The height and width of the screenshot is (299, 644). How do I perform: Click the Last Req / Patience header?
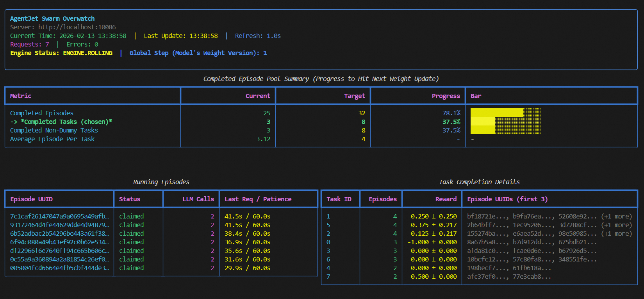[258, 199]
